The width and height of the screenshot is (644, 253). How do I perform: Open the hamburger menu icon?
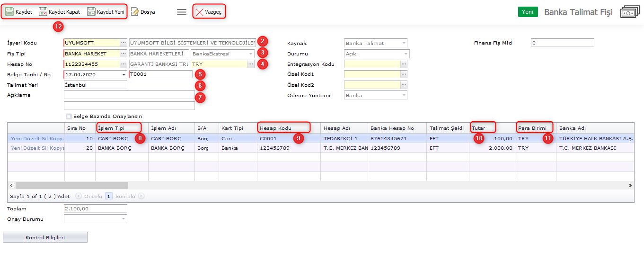(x=182, y=12)
